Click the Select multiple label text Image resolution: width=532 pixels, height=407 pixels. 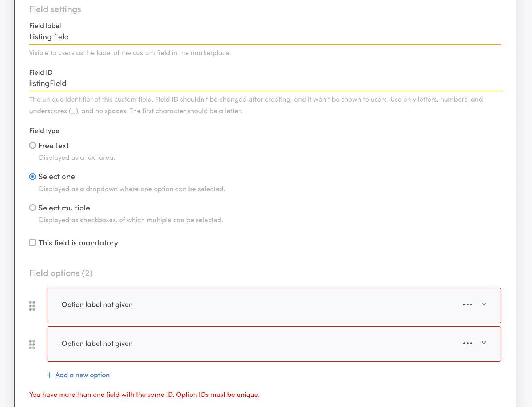click(64, 208)
